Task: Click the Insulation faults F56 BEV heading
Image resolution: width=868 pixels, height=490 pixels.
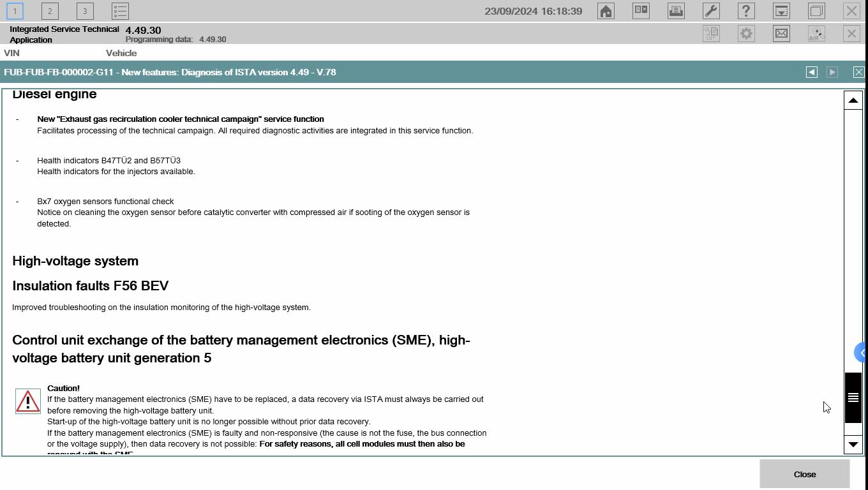Action: coord(90,286)
